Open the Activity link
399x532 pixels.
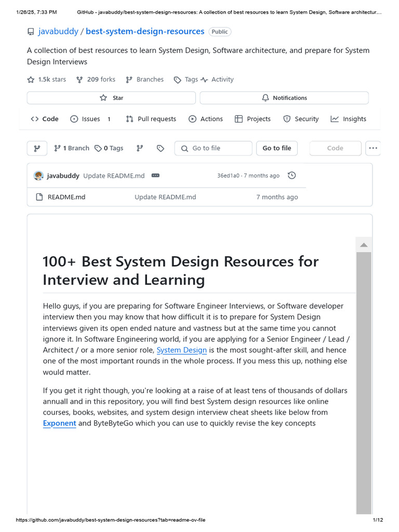[222, 79]
